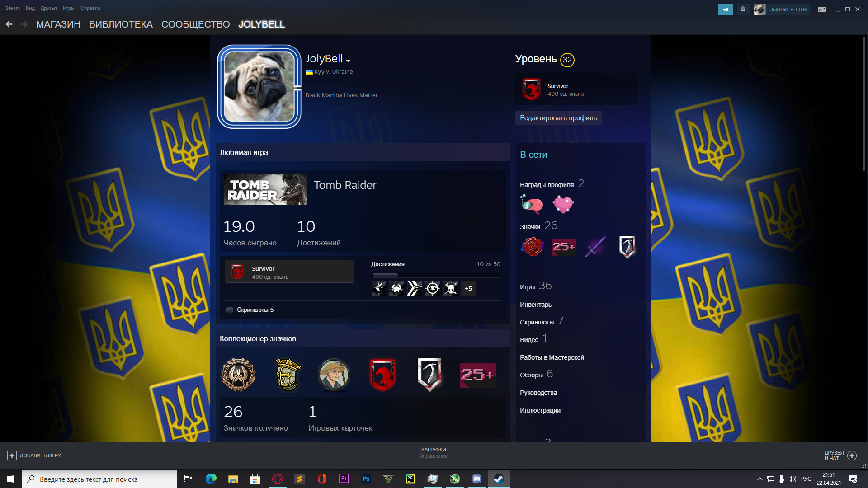This screenshot has width=868, height=488.
Task: Open Survivor badge under level section
Action: pyautogui.click(x=576, y=89)
